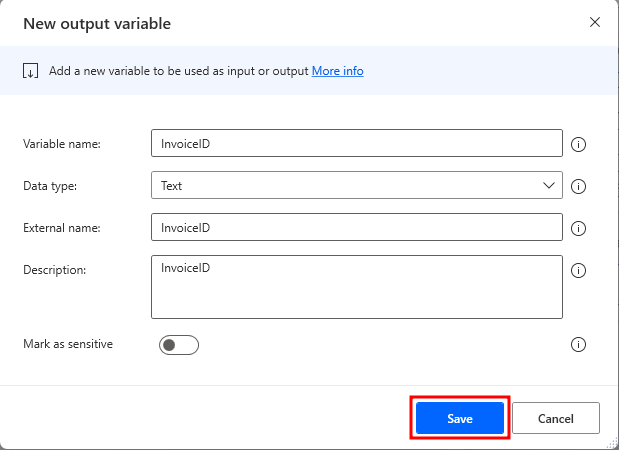Click the Variable name input field
The height and width of the screenshot is (450, 619).
[356, 143]
